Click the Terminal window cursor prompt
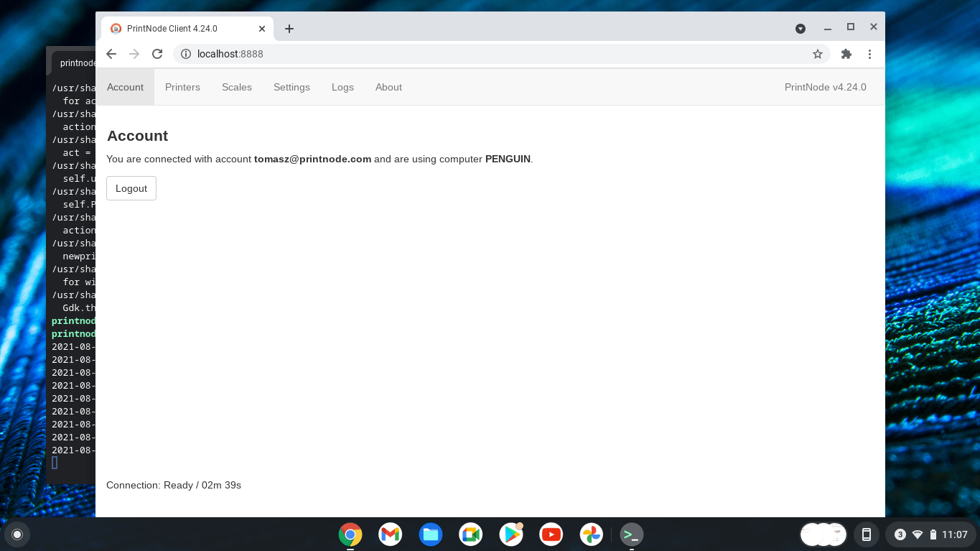 tap(55, 463)
